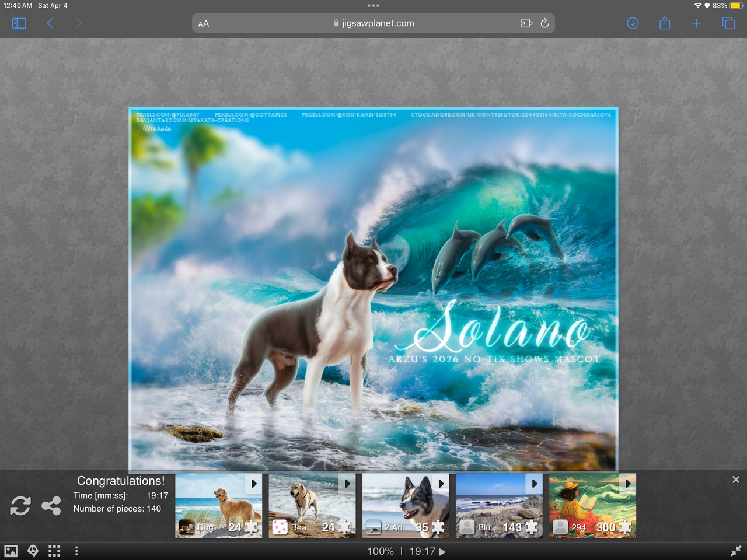The image size is (747, 560).
Task: Open the three-dot more options menu
Action: [76, 551]
